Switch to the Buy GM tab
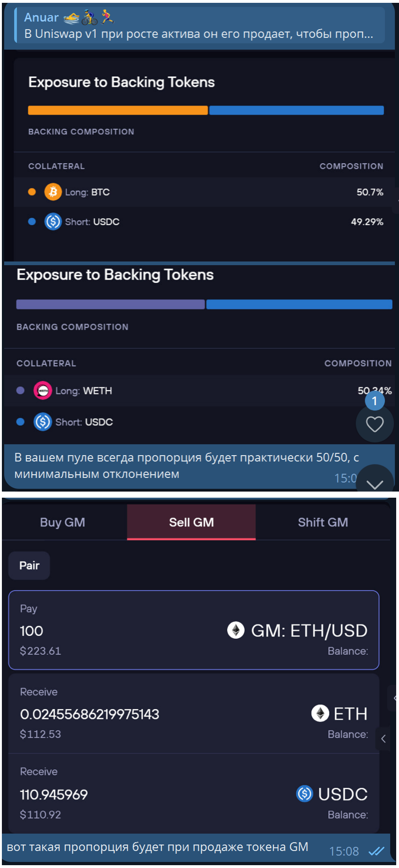Image resolution: width=399 pixels, height=868 pixels. tap(63, 522)
